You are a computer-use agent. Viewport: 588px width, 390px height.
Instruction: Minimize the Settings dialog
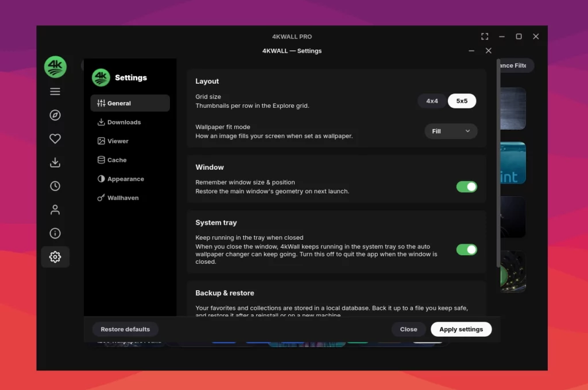(471, 50)
